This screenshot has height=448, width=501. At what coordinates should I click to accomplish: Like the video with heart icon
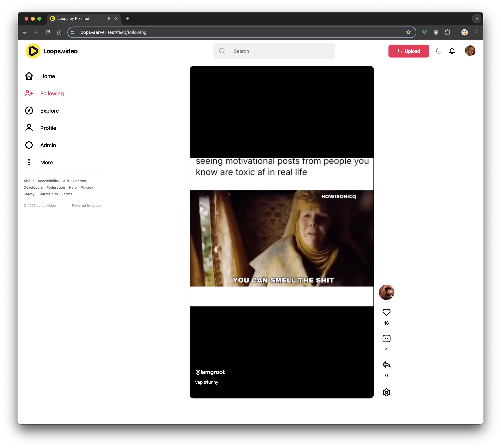click(x=386, y=312)
